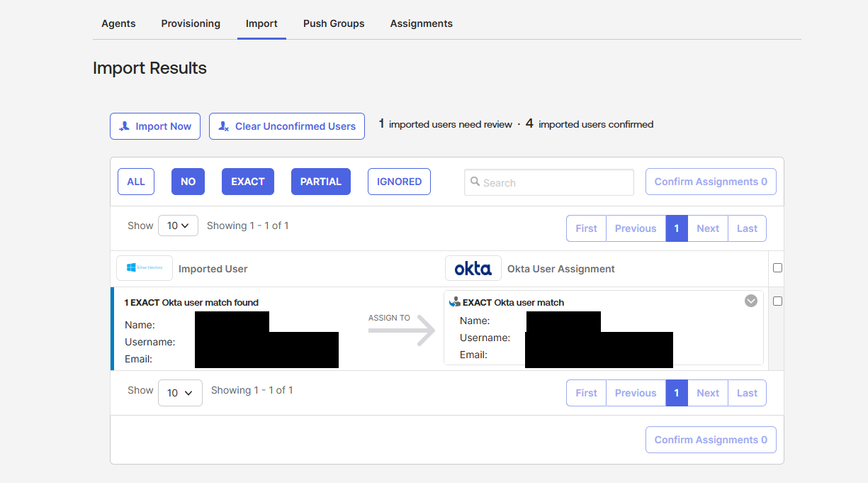
Task: Click Clear Unconfirmed Users button
Action: (x=287, y=126)
